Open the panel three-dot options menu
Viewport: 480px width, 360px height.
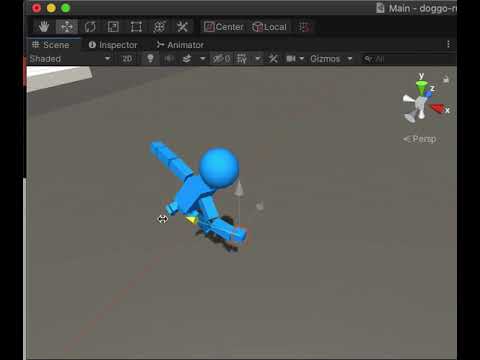448,44
